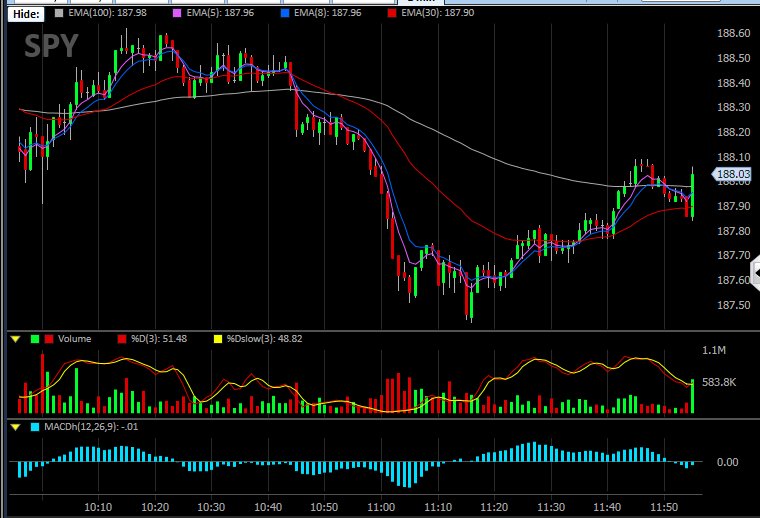
Task: Click the yellow %Dslow(3) indicator swatch
Action: pyautogui.click(x=218, y=339)
